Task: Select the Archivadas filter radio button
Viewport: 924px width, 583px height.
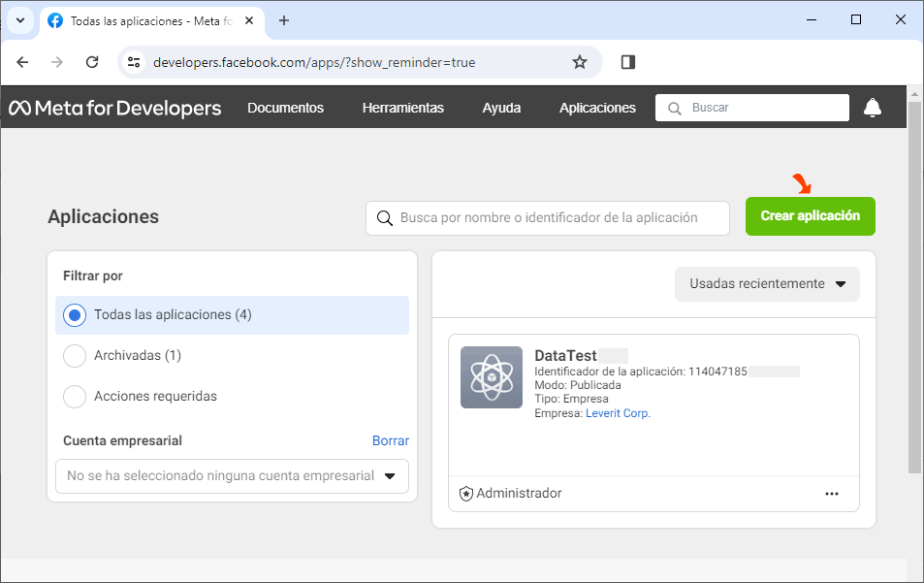Action: (x=75, y=355)
